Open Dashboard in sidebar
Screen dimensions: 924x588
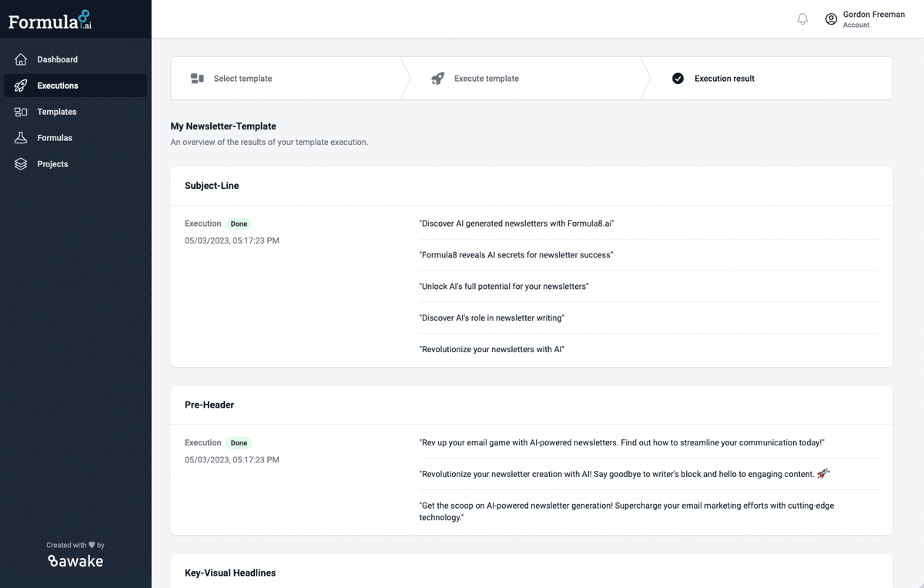(75, 59)
